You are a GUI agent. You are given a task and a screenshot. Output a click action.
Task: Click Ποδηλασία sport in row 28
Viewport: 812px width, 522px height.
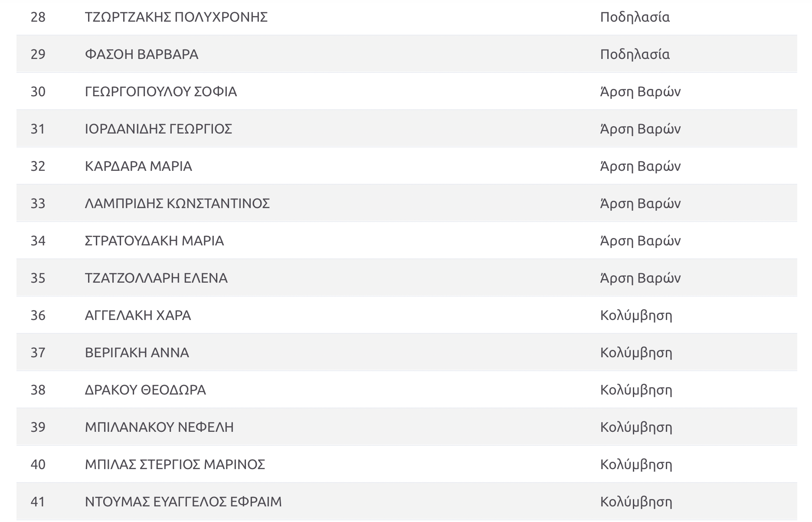coord(635,17)
